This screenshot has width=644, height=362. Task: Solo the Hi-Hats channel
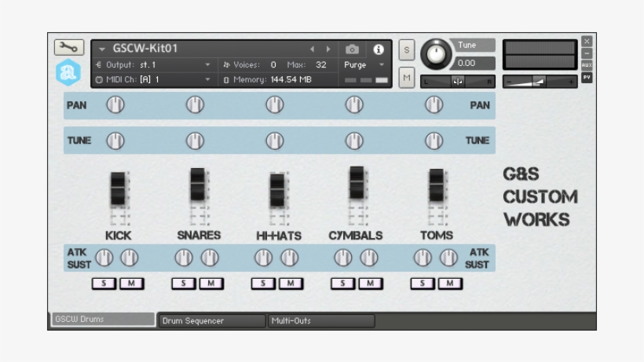[263, 283]
